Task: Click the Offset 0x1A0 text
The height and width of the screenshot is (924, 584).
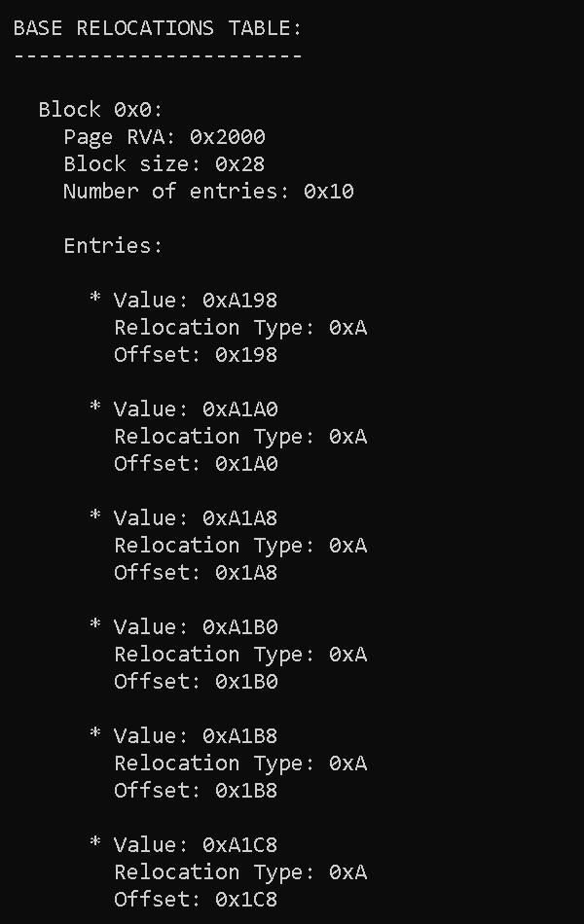Action: (x=196, y=464)
